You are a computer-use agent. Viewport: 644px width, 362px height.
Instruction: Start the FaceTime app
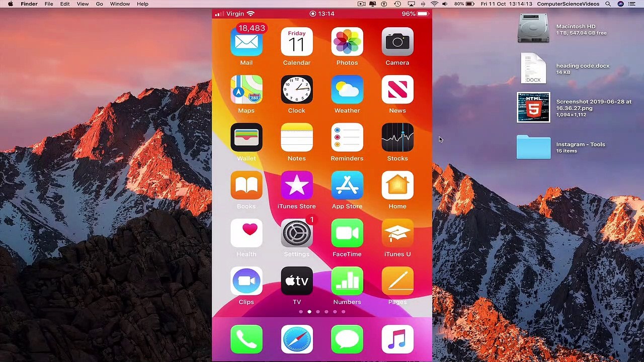(x=347, y=233)
